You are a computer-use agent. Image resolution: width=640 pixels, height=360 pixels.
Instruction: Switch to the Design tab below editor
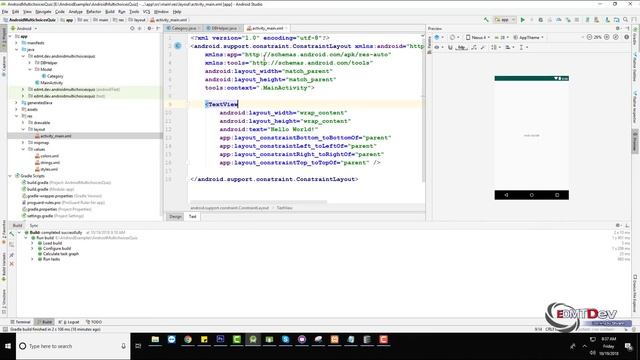pyautogui.click(x=176, y=216)
